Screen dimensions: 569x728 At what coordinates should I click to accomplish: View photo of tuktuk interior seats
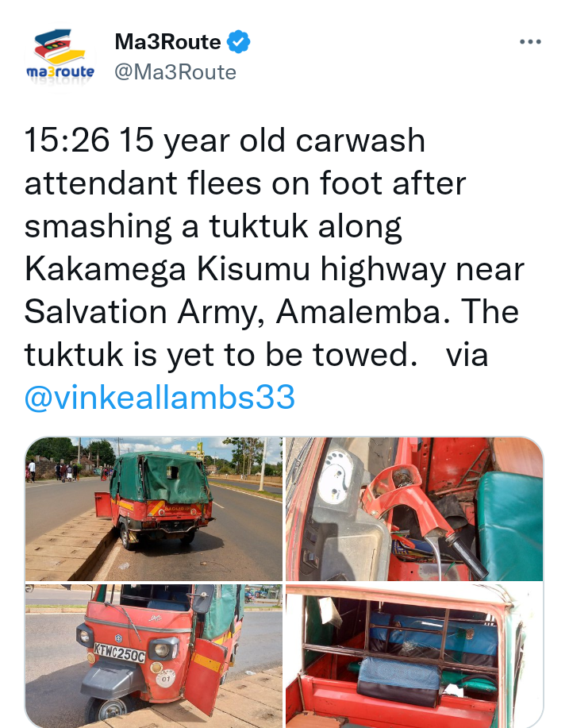[x=414, y=656]
